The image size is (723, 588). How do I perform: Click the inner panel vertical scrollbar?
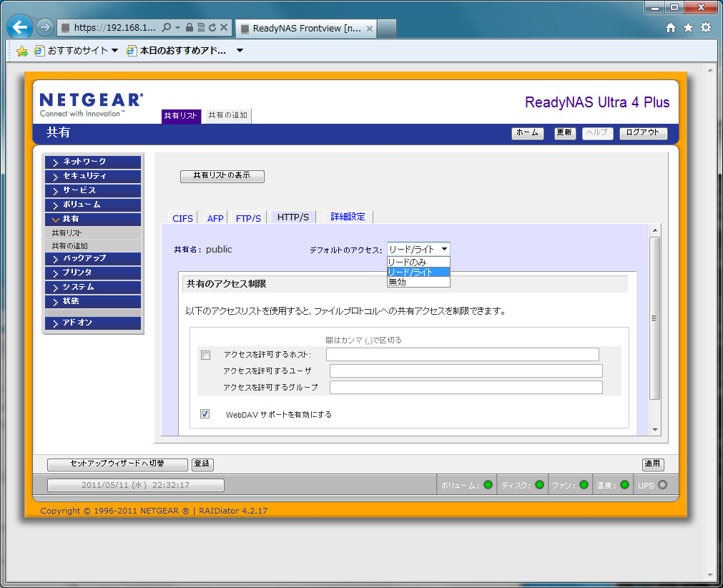654,318
